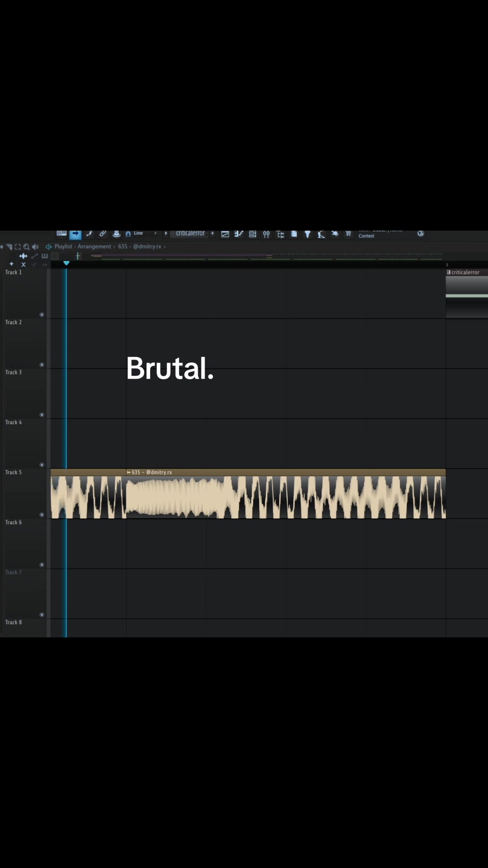Select the Playback speaker tool in playlist
The width and height of the screenshot is (488, 868).
coord(35,247)
